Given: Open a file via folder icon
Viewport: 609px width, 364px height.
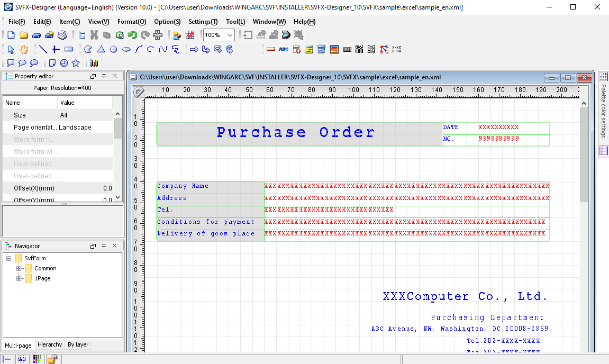Looking at the screenshot, I should coord(24,35).
